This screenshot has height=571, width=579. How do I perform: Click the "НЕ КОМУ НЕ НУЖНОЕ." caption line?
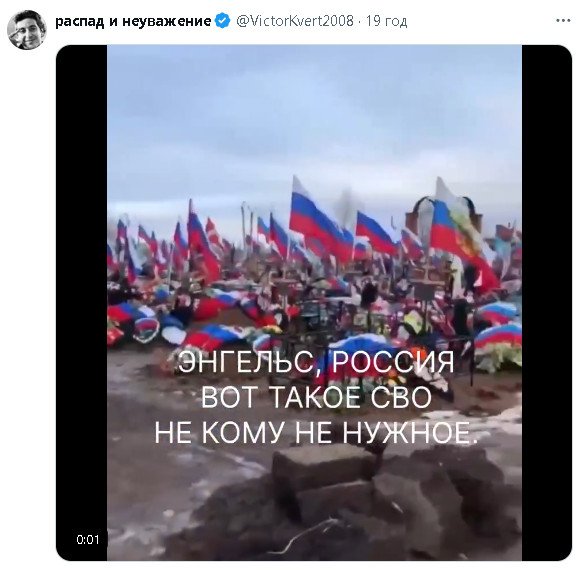(316, 432)
